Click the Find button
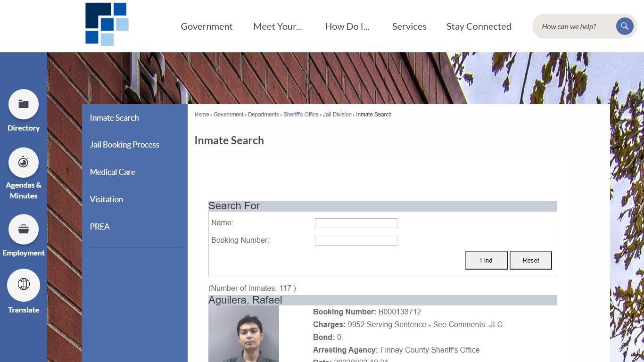The height and width of the screenshot is (362, 644). tap(486, 260)
